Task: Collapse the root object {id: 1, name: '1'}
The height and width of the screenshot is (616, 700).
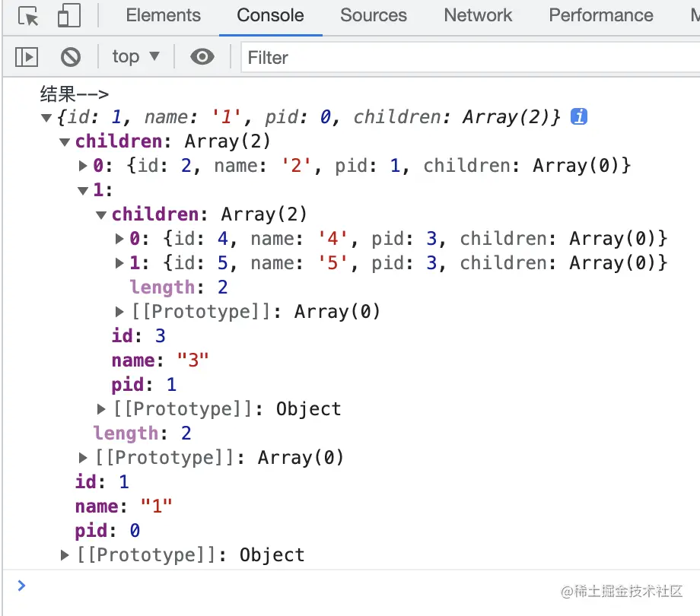Action: [x=46, y=118]
